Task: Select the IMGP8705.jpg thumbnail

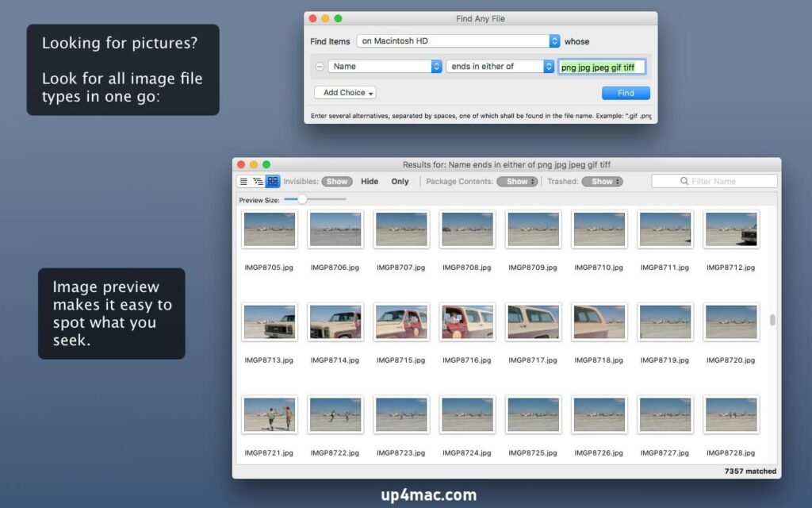Action: [x=270, y=229]
